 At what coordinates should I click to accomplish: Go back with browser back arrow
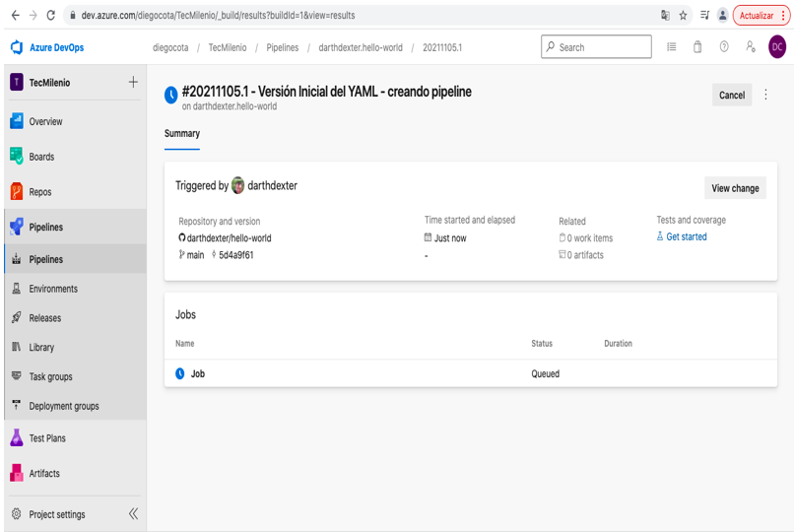[15, 15]
